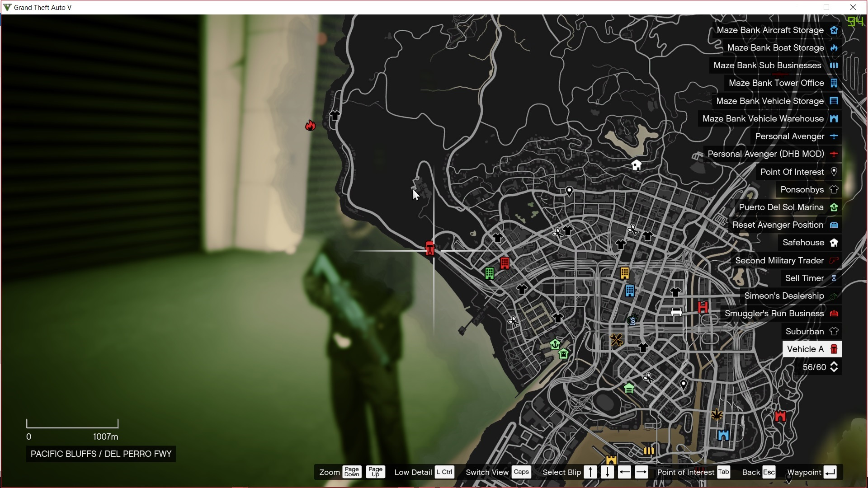This screenshot has height=488, width=868.
Task: Click the Select Blip up arrow button
Action: point(590,472)
